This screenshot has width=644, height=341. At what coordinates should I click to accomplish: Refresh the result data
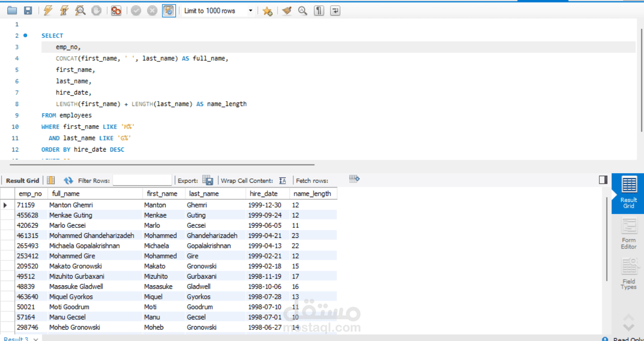coord(68,180)
